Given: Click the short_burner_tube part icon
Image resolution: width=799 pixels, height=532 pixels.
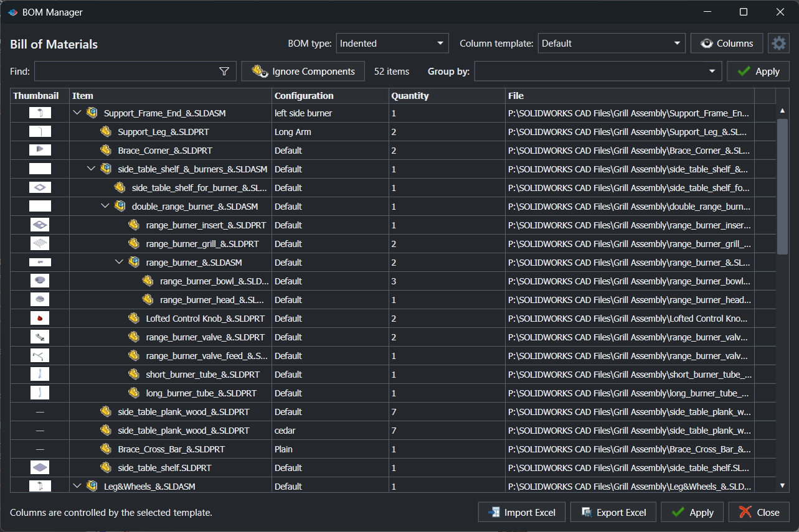Looking at the screenshot, I should [134, 375].
